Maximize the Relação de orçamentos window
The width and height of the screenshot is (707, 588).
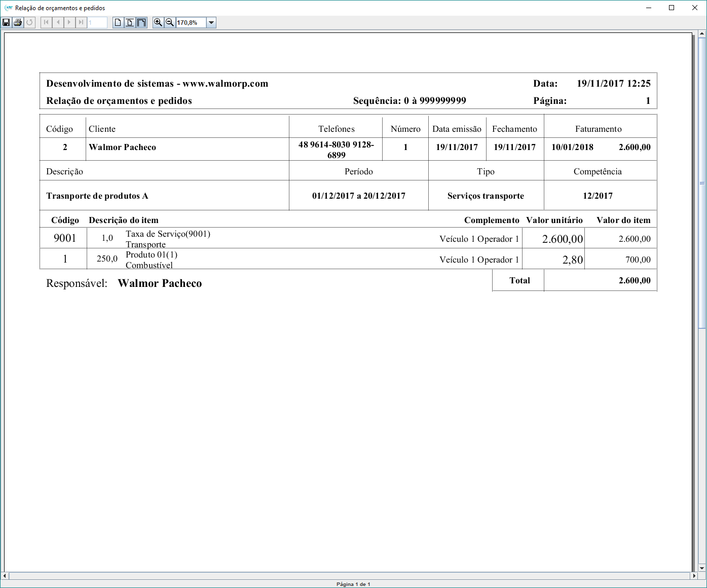(x=672, y=8)
